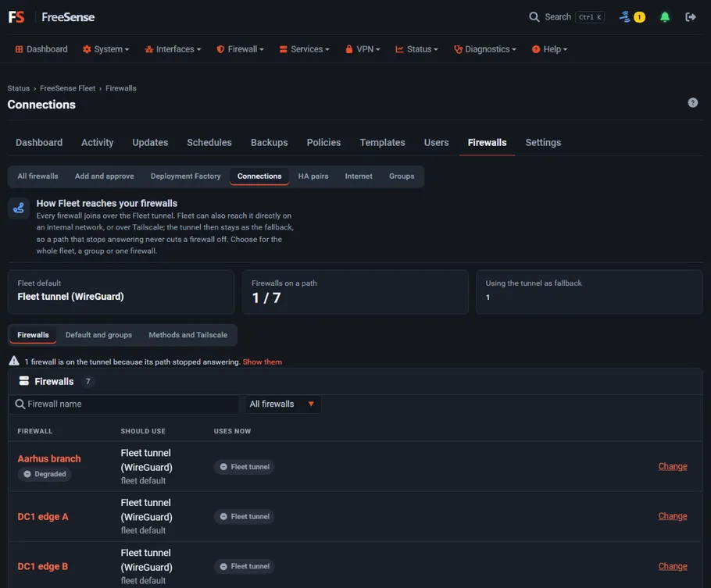
Task: Click the Firewalls breadcrumb
Action: pyautogui.click(x=121, y=88)
